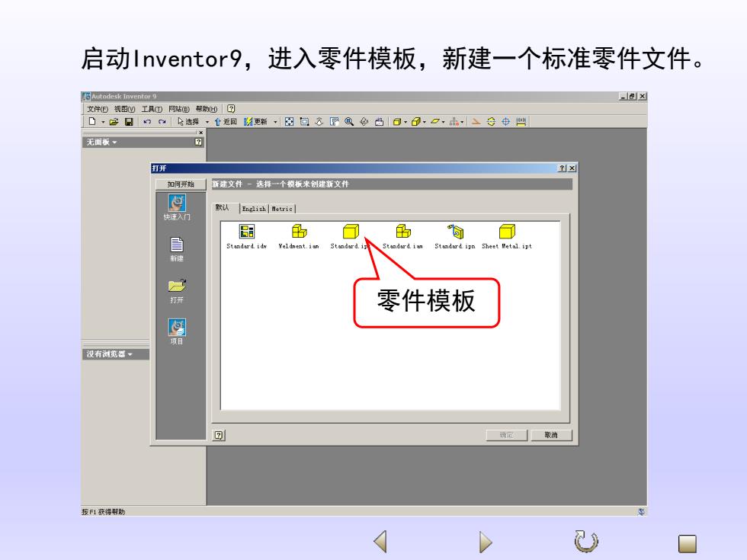The width and height of the screenshot is (747, 560).
Task: Select the 快速入门 sidebar icon
Action: click(177, 207)
